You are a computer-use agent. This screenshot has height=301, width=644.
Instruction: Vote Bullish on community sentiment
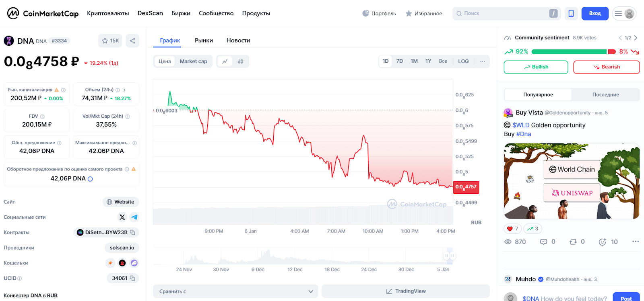(536, 67)
